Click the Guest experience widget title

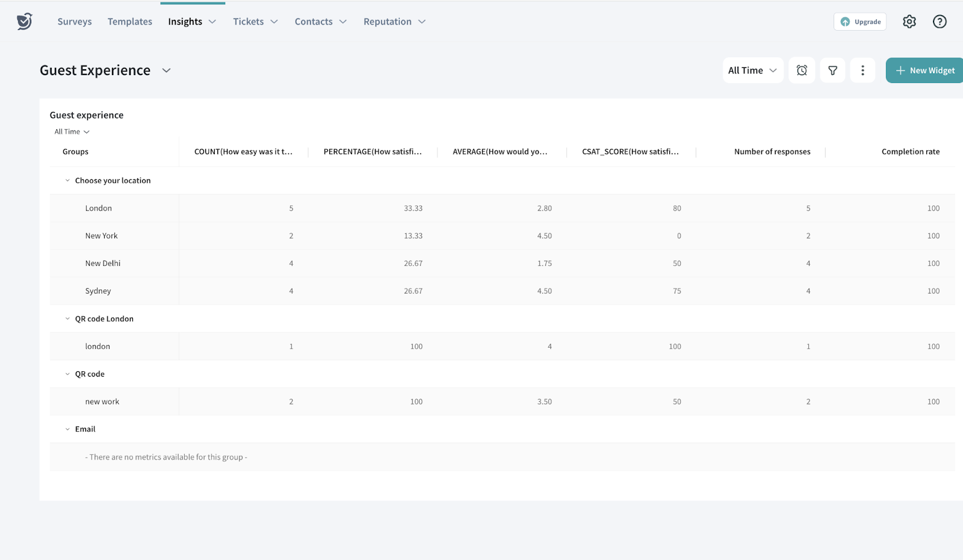87,115
